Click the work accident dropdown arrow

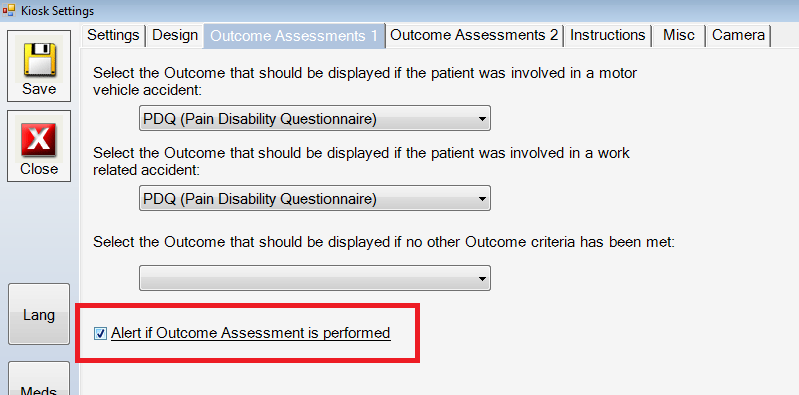[482, 199]
